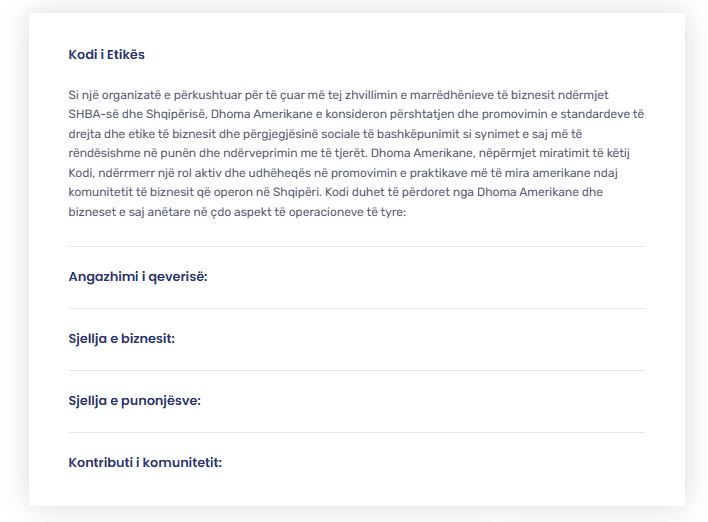Screen dimensions: 708x522
Task: Click the divider line directly above "Sjellja e punonjësve:"
Action: pos(357,370)
